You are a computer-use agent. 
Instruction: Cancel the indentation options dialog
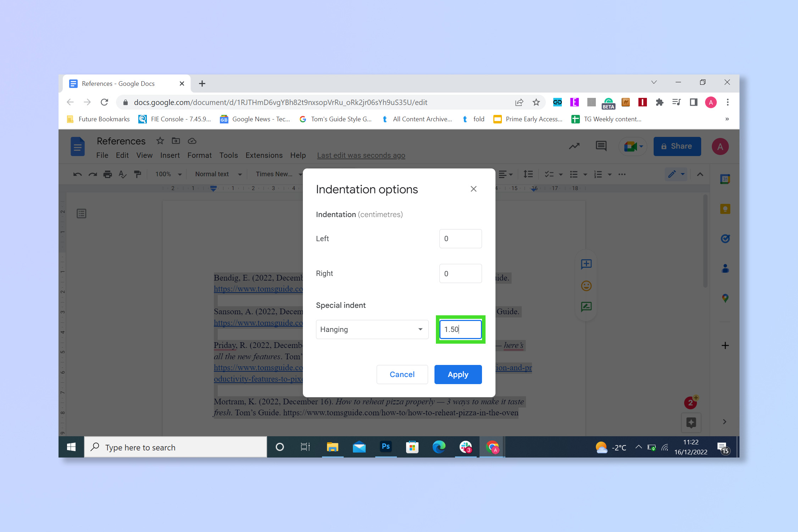click(401, 374)
